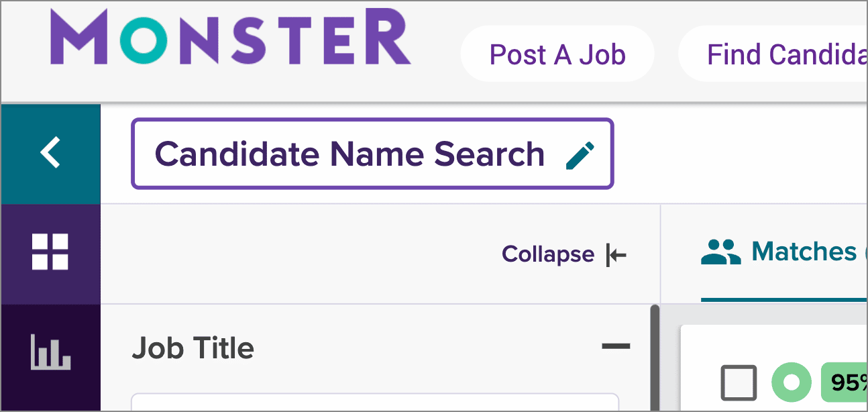The height and width of the screenshot is (412, 868).
Task: Open the bar chart reports icon
Action: coord(50,353)
